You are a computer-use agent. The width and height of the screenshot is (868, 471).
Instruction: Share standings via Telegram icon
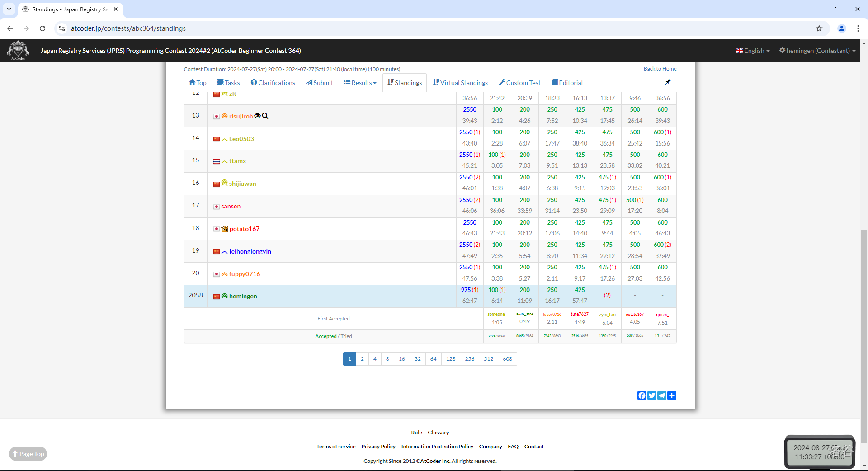click(661, 396)
